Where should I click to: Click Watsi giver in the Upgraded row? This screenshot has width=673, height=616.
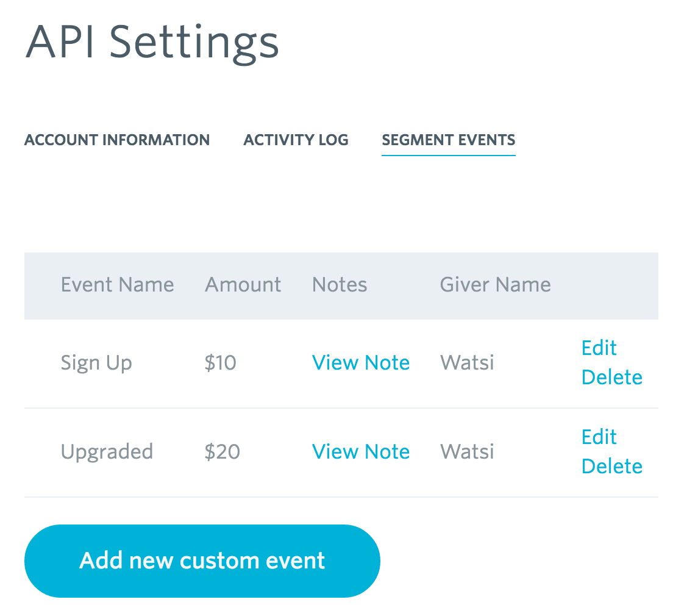pos(467,453)
